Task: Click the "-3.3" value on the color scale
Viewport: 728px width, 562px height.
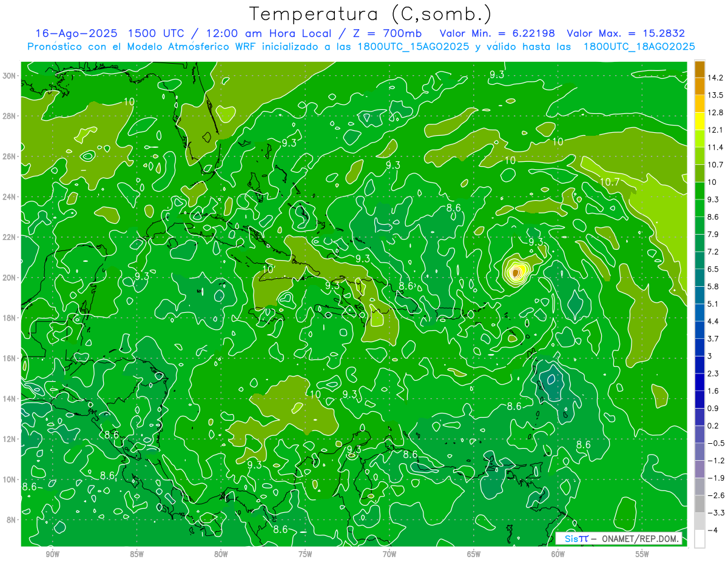Action: 716,513
